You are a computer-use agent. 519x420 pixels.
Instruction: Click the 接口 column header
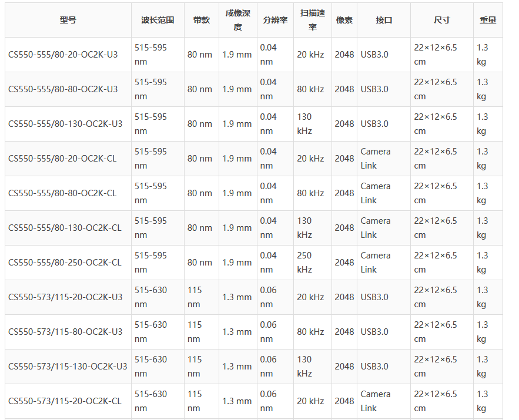point(384,20)
